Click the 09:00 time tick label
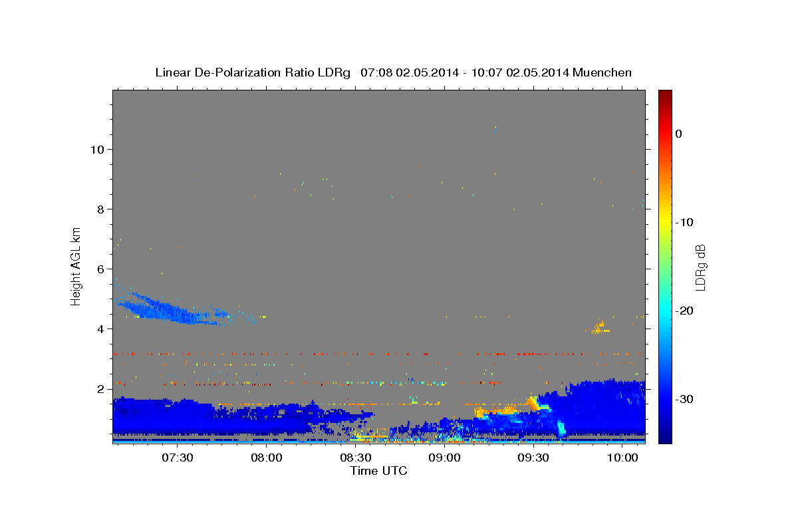The width and height of the screenshot is (798, 532). [x=444, y=458]
